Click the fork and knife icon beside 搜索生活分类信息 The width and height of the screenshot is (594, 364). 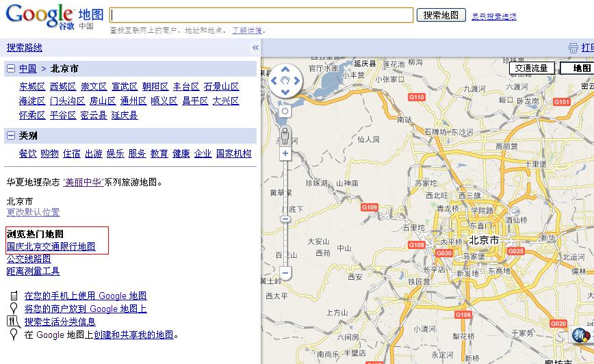[13, 322]
